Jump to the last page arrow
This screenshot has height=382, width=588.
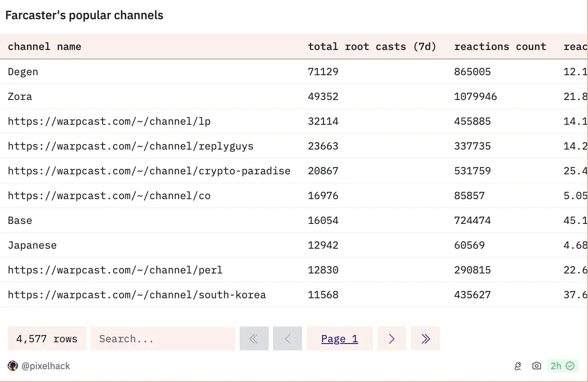(425, 339)
